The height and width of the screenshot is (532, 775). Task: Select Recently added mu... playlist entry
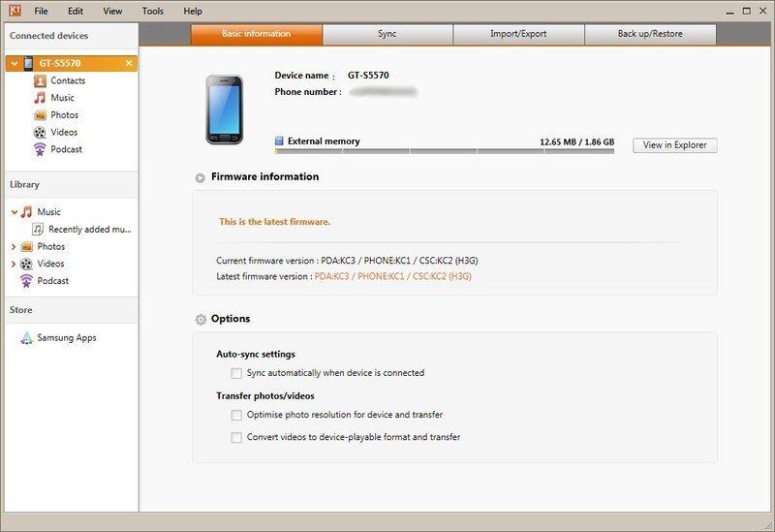point(90,230)
